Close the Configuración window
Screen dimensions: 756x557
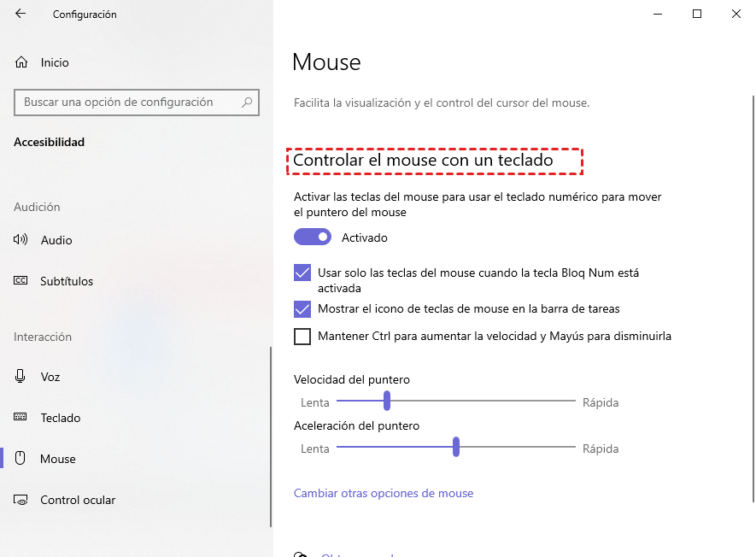tap(735, 14)
